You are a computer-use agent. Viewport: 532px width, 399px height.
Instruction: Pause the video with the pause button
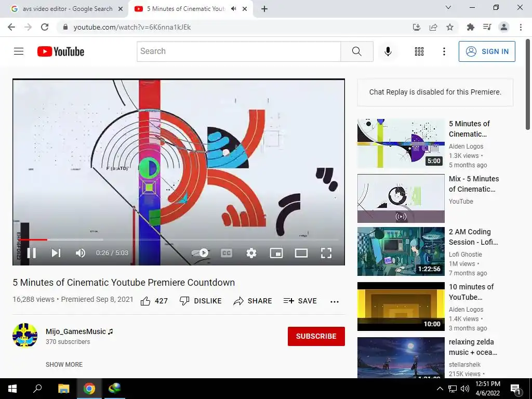point(32,253)
